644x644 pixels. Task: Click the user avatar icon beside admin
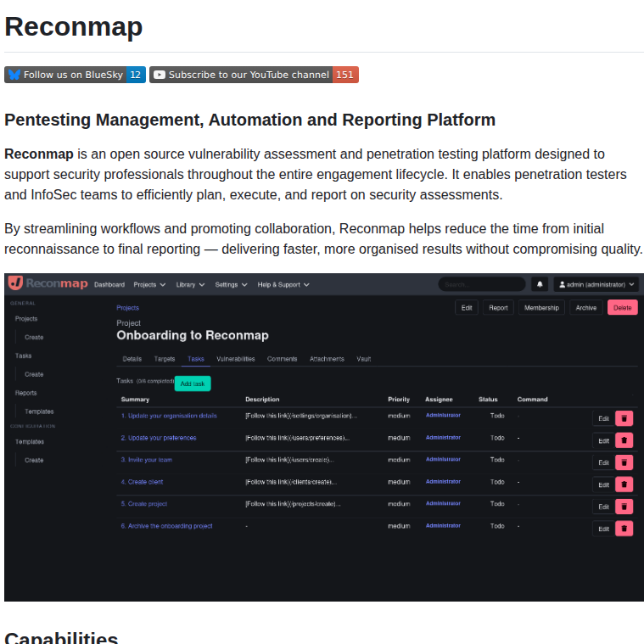click(x=562, y=284)
